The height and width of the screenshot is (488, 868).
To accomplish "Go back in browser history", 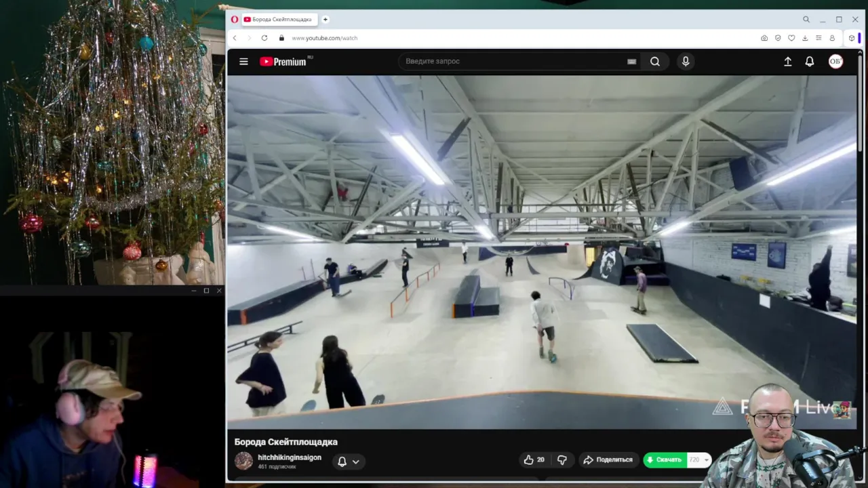I will pos(235,38).
